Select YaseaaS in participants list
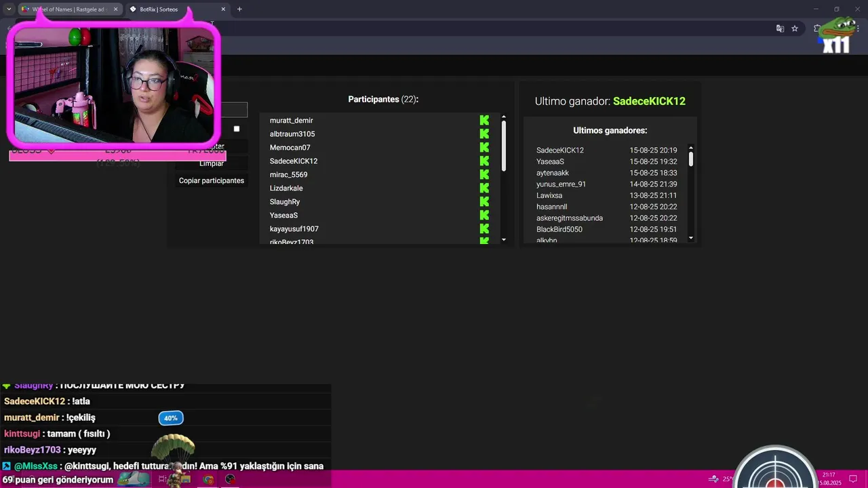This screenshot has width=868, height=488. [284, 216]
